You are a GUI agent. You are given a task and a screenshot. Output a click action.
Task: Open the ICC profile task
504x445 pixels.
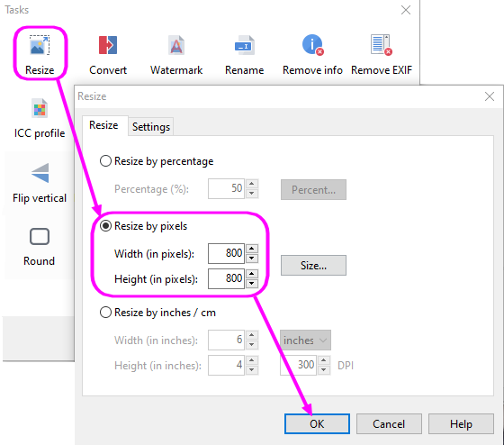(x=40, y=108)
